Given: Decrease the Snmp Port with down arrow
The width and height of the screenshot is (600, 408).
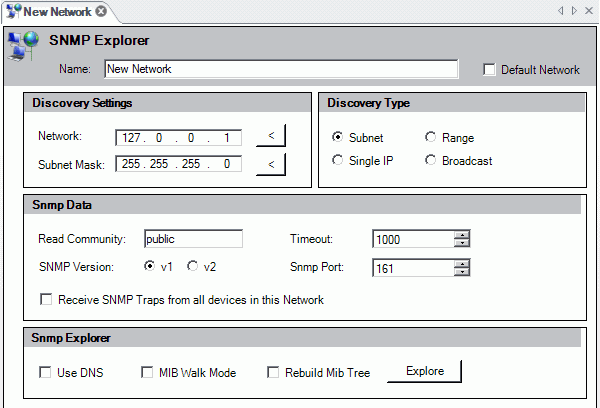Looking at the screenshot, I should click(x=461, y=271).
